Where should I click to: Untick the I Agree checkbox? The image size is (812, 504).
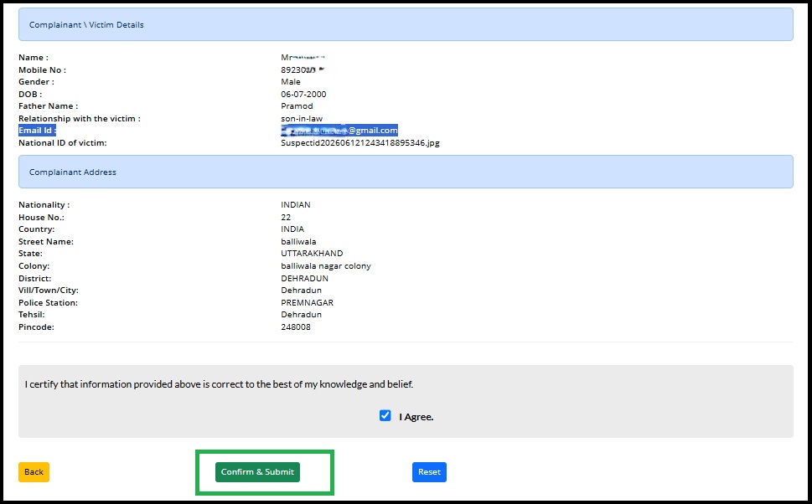pyautogui.click(x=385, y=415)
